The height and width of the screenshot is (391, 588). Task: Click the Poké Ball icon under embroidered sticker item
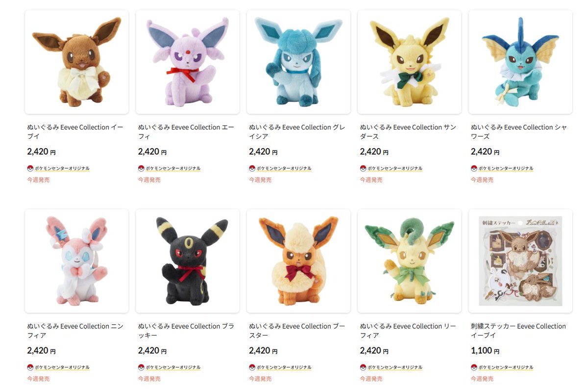[x=473, y=367]
